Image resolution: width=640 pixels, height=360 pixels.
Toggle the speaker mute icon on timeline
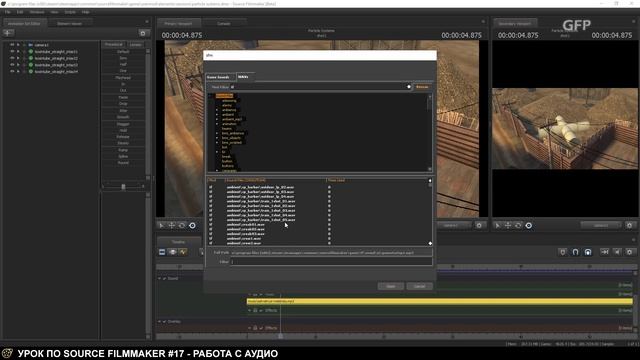(617, 252)
